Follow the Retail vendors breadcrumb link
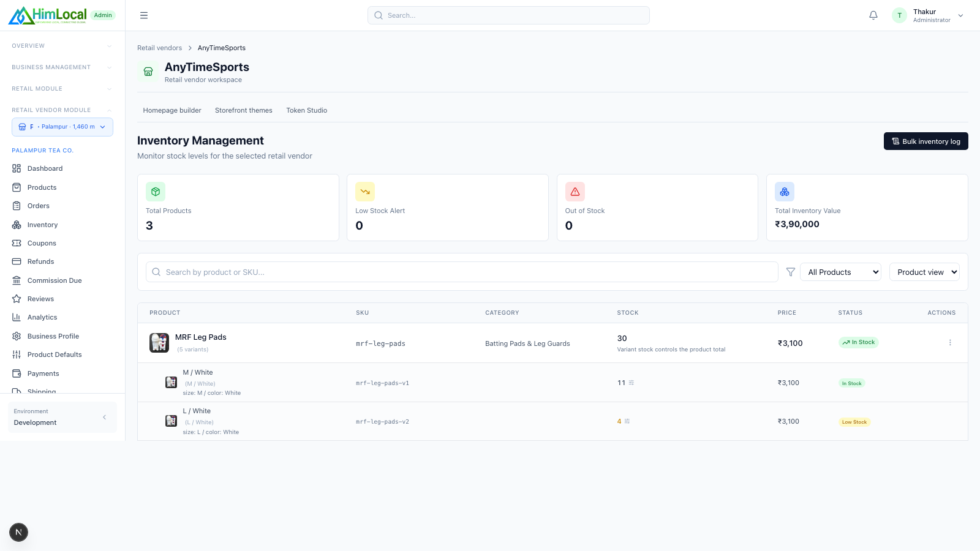 coord(159,48)
